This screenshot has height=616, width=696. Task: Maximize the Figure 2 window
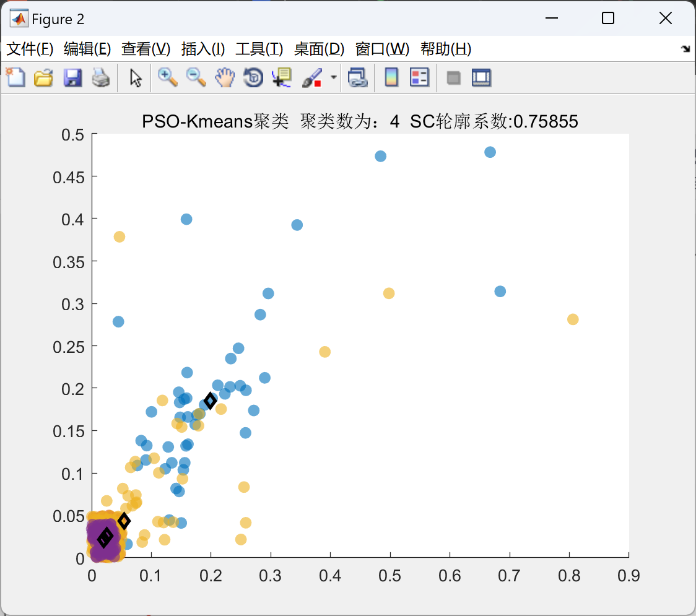coord(607,18)
